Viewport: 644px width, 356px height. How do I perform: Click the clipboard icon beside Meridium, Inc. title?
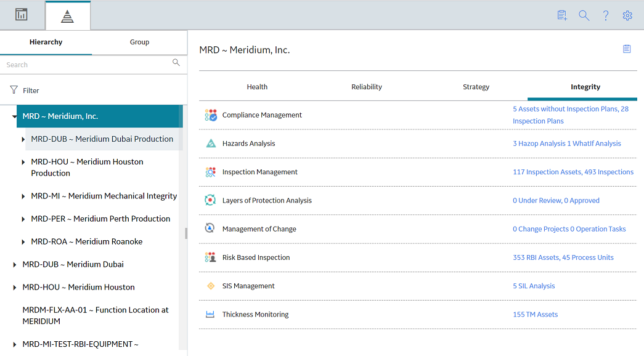click(627, 49)
